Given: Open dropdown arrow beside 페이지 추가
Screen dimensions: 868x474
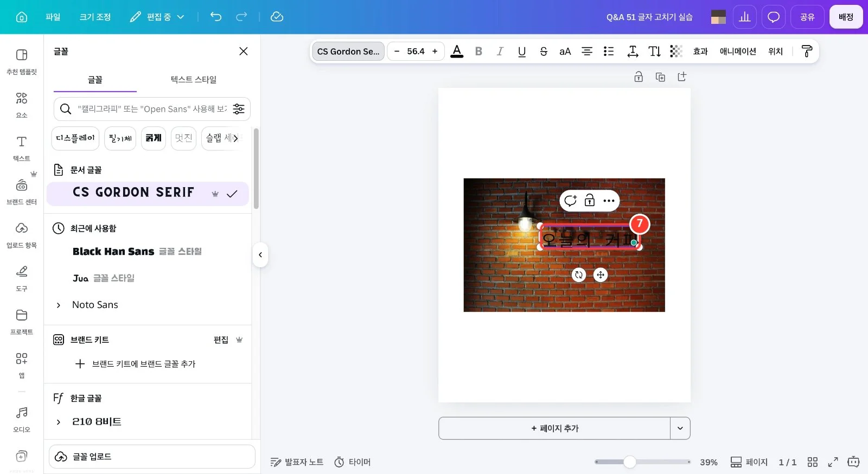Looking at the screenshot, I should point(680,428).
